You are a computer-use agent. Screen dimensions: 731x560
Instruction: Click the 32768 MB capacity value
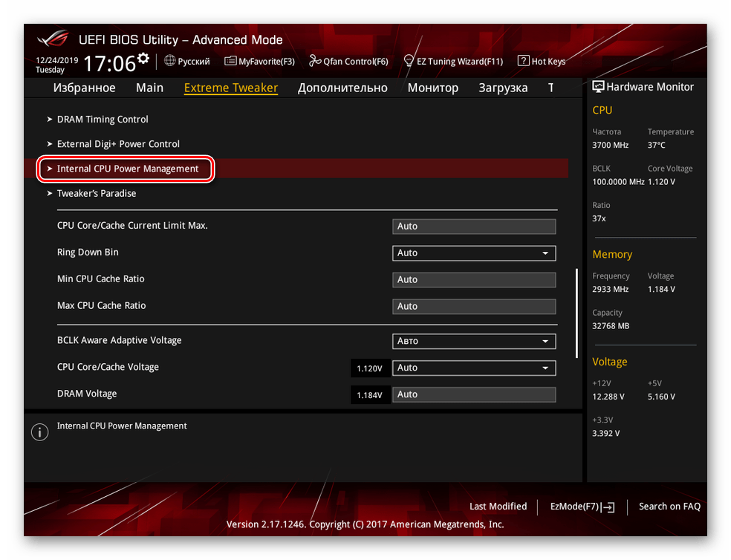611,326
